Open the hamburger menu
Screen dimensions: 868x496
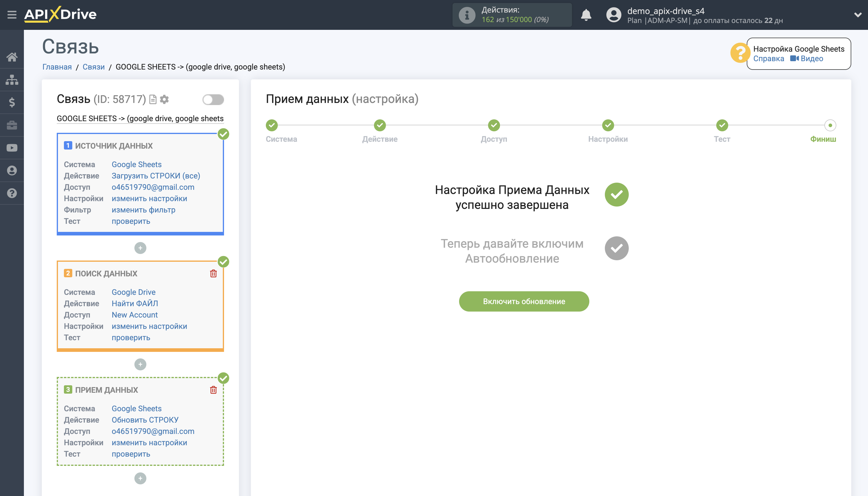[x=12, y=15]
